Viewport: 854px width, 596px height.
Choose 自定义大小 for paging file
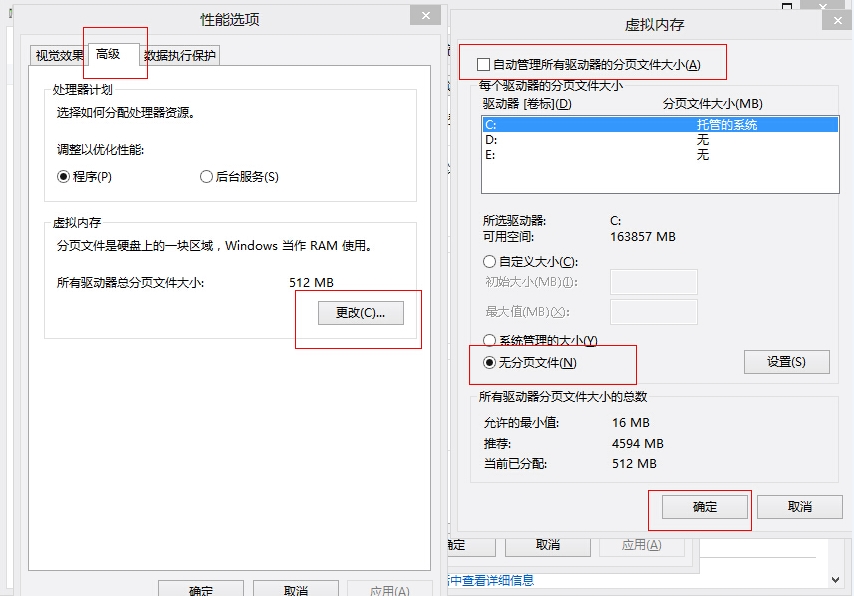[x=489, y=260]
